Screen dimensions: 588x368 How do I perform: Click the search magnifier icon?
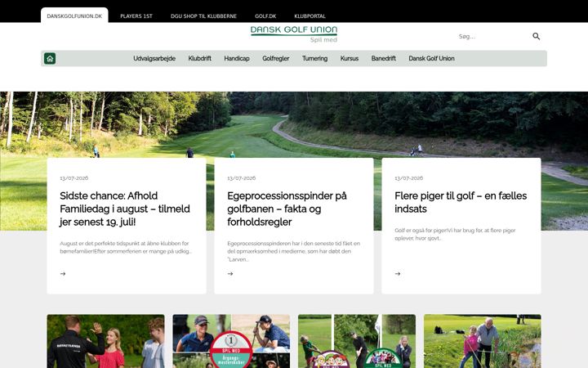point(537,36)
